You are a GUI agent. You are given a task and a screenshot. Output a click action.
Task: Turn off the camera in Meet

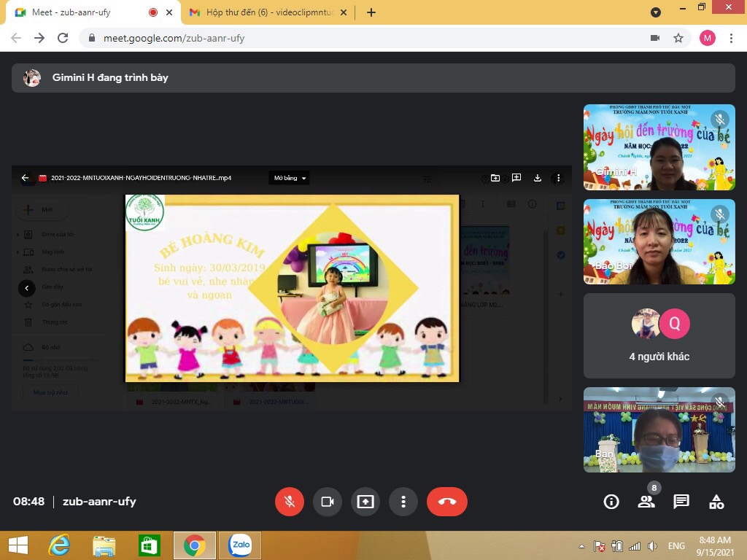[328, 502]
